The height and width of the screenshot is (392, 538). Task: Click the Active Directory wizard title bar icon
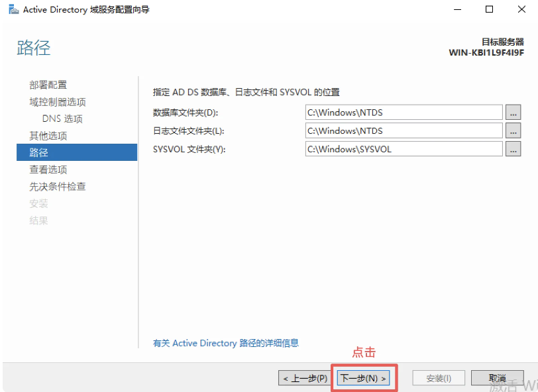(x=13, y=9)
